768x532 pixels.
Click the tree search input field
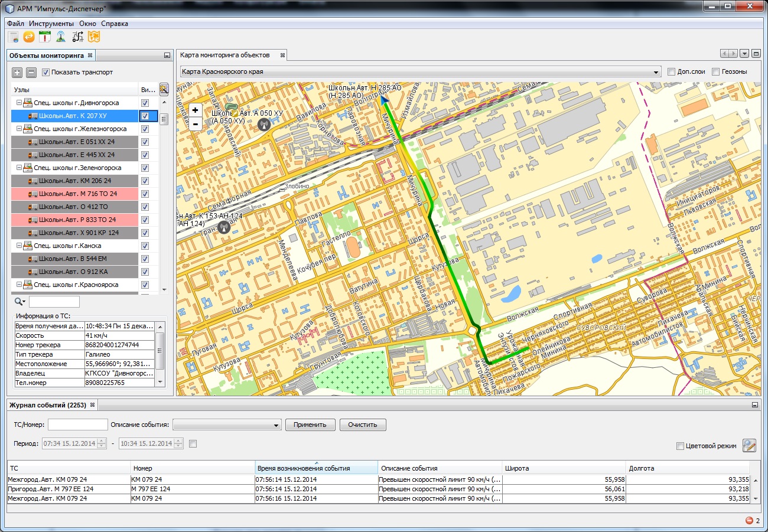tap(54, 302)
